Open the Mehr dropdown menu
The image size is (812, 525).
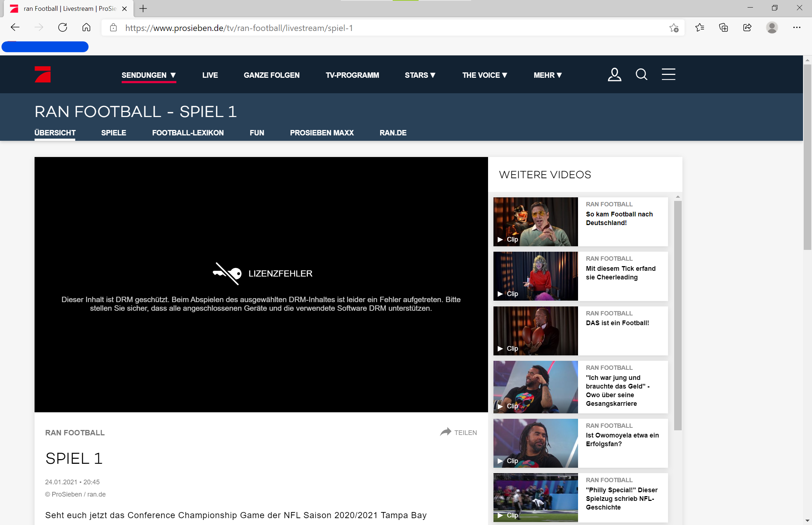(547, 75)
